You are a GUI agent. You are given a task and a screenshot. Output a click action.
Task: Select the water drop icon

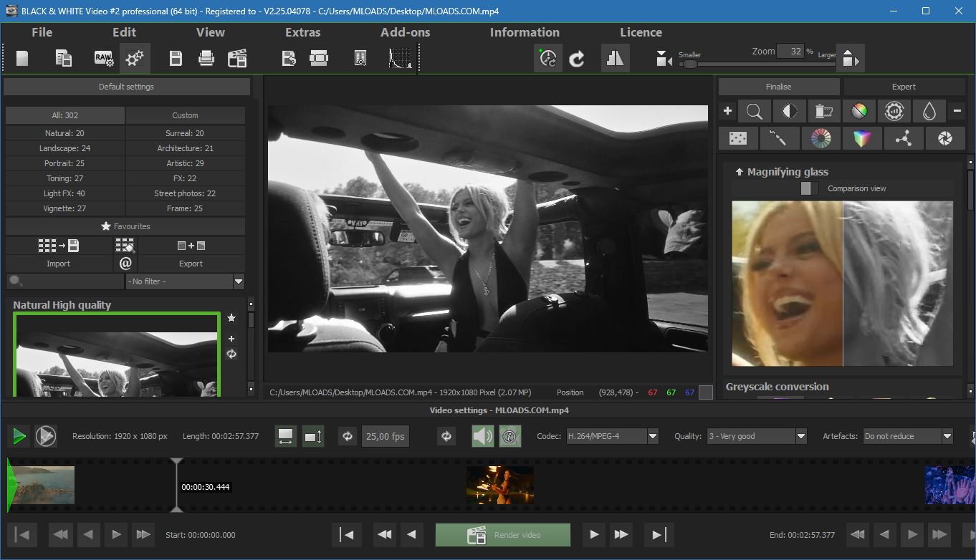pyautogui.click(x=929, y=111)
